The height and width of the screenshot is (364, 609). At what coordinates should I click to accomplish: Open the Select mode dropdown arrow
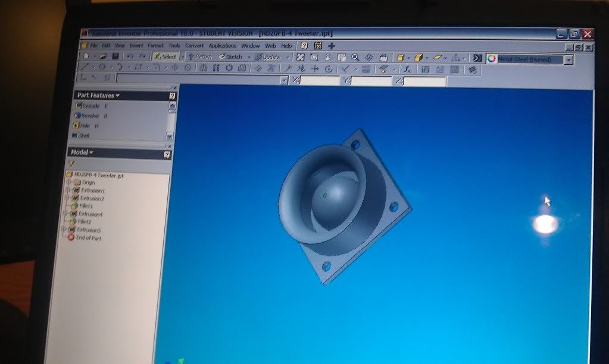coord(183,57)
